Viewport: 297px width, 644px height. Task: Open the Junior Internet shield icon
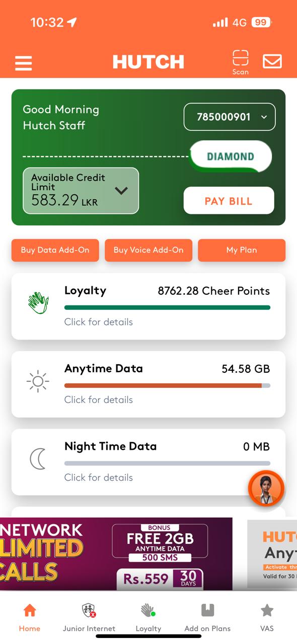(89, 611)
